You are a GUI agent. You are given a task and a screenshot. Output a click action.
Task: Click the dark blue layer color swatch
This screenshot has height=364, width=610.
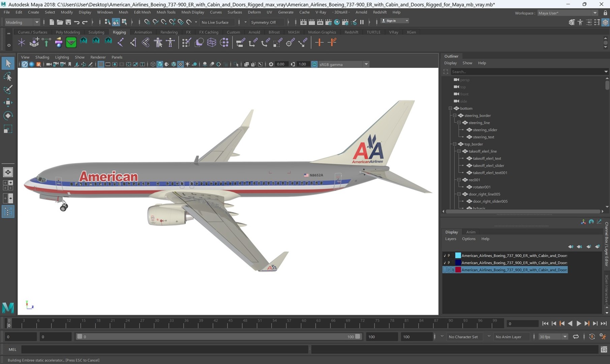click(458, 263)
